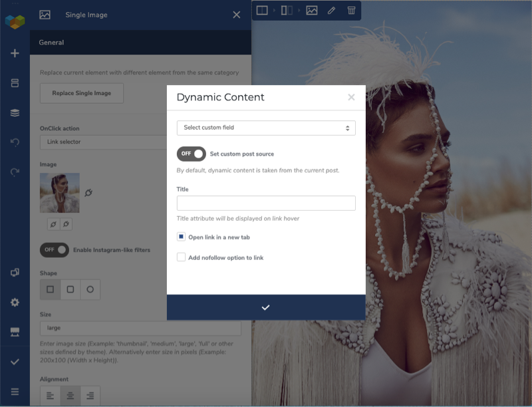The height and width of the screenshot is (407, 532).
Task: Click the Single Image panel header icon
Action: (45, 15)
